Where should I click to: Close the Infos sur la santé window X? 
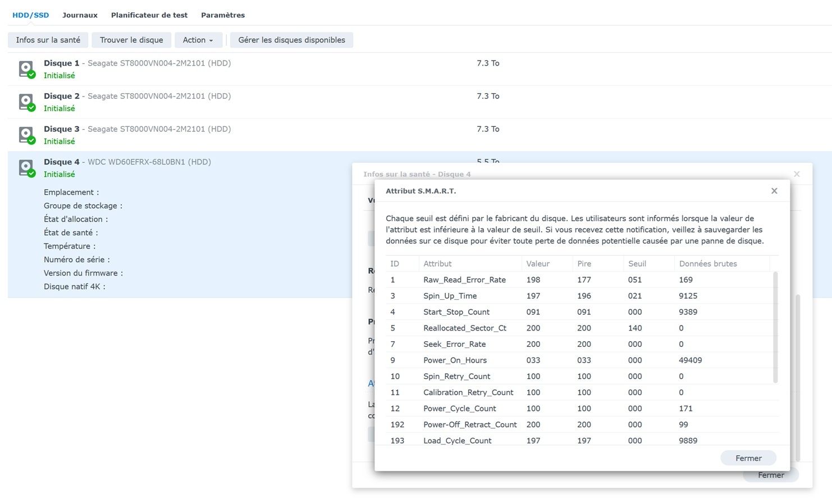point(797,174)
